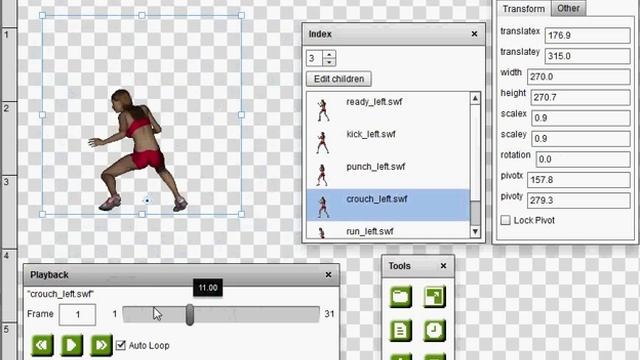Toggle the Lock Pivot checkbox
This screenshot has height=360, width=640.
[505, 220]
